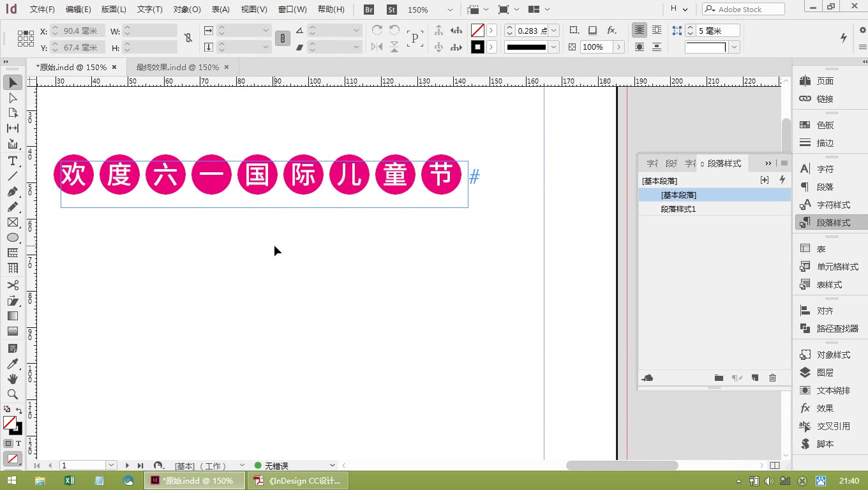The height and width of the screenshot is (490, 868).
Task: Open the Links panel
Action: click(x=826, y=99)
